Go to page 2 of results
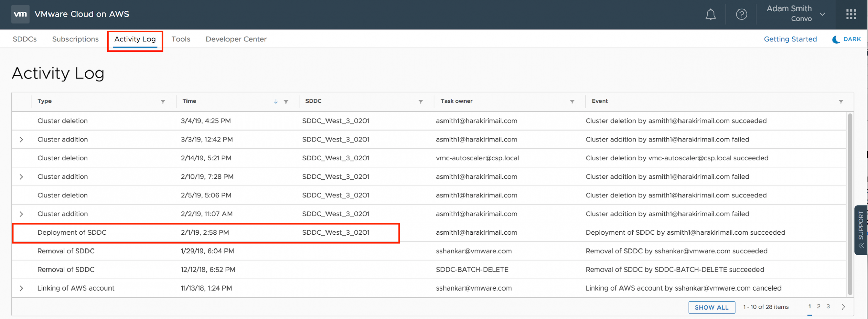Screen dimensions: 868x319 (x=818, y=307)
